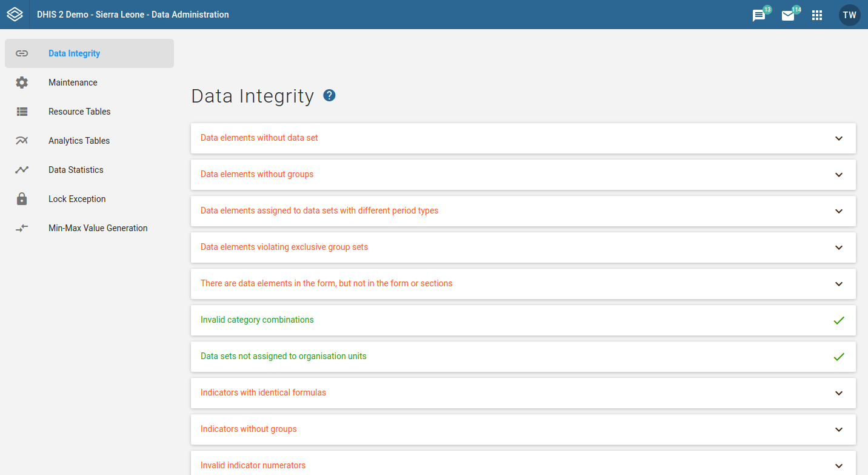This screenshot has height=475, width=868.
Task: Click 'Data elements violating exclusive group sets'
Action: coord(284,247)
